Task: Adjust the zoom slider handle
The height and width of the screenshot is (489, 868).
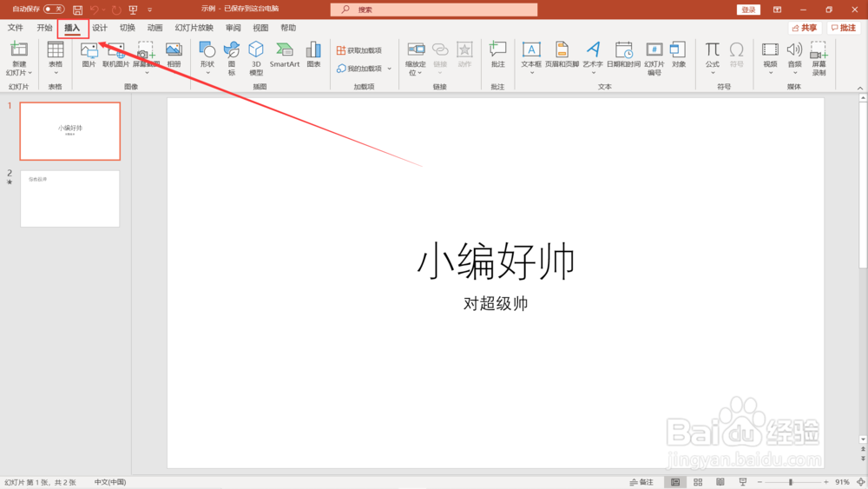Action: pyautogui.click(x=791, y=482)
